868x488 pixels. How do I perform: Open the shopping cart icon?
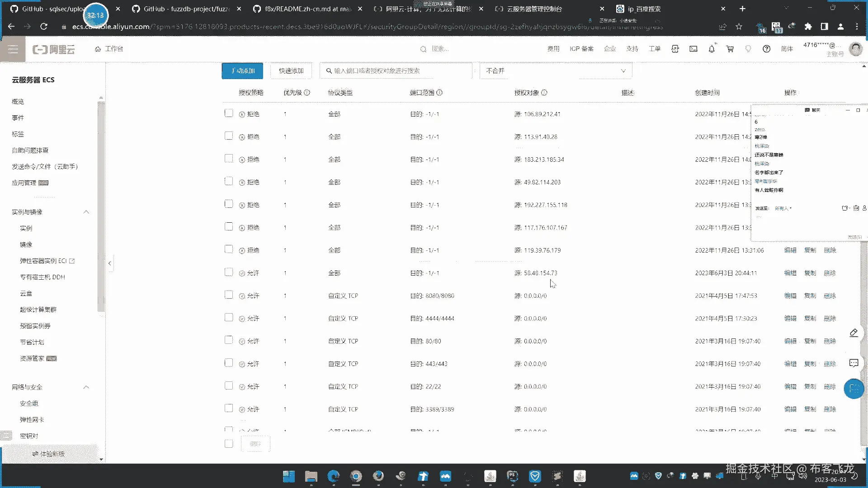pyautogui.click(x=730, y=49)
